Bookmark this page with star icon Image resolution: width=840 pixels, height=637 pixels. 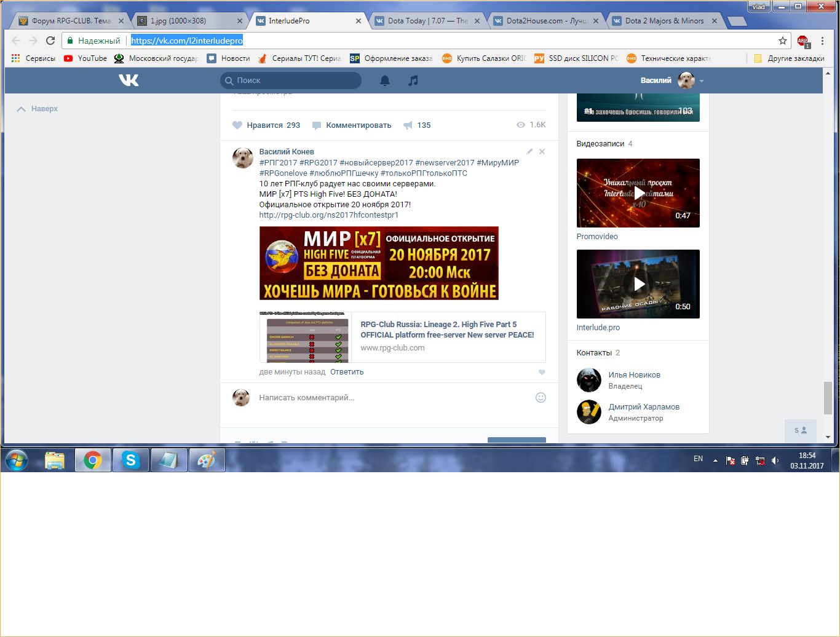pos(782,41)
